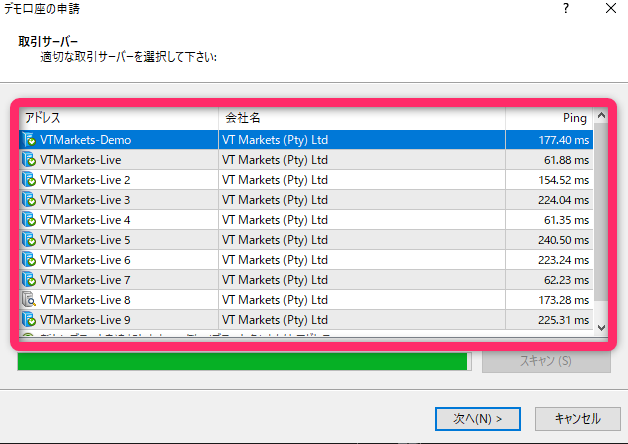The image size is (628, 444).
Task: Sort by the Ping column header
Action: tap(549, 118)
